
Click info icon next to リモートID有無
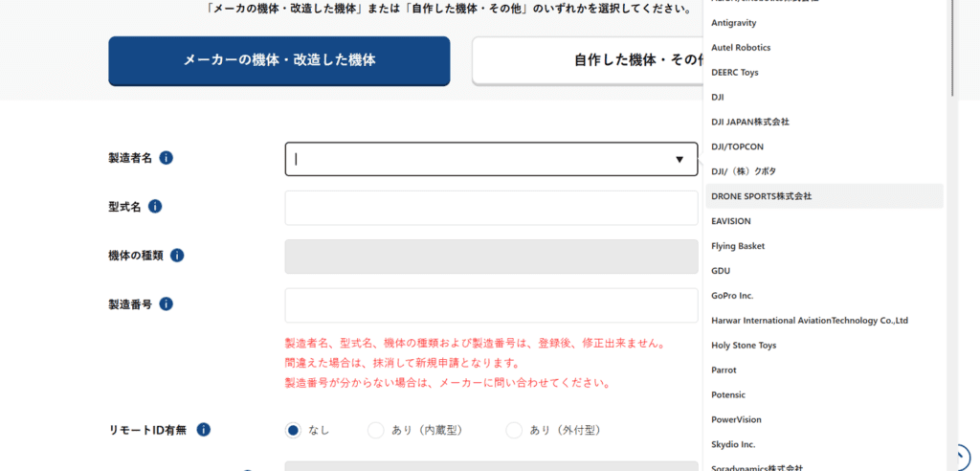point(204,431)
